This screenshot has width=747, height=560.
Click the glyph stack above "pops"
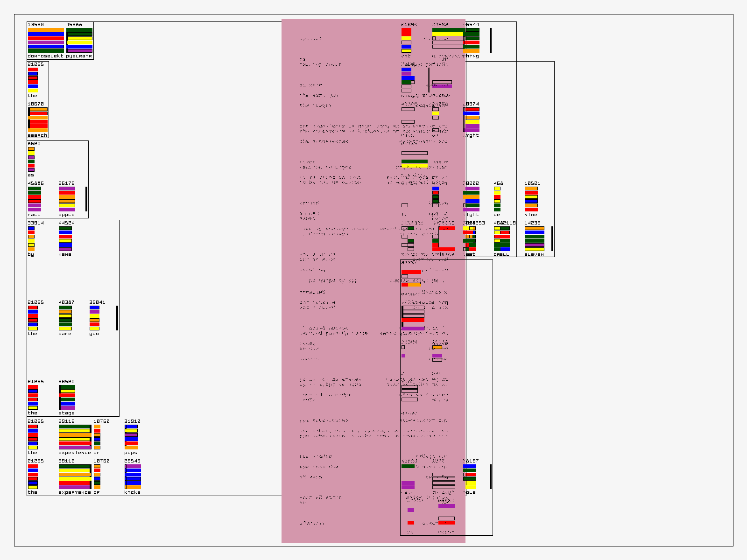click(131, 437)
